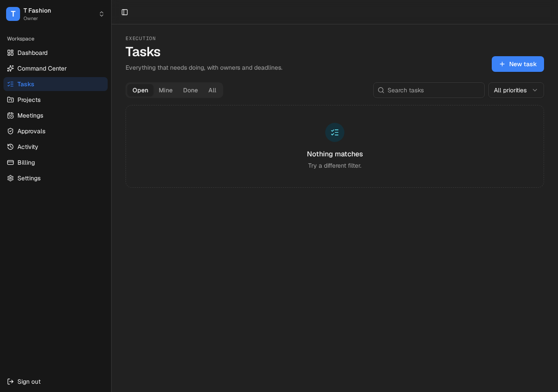Click the Sign out arrow icon
This screenshot has width=558, height=392.
[10, 382]
